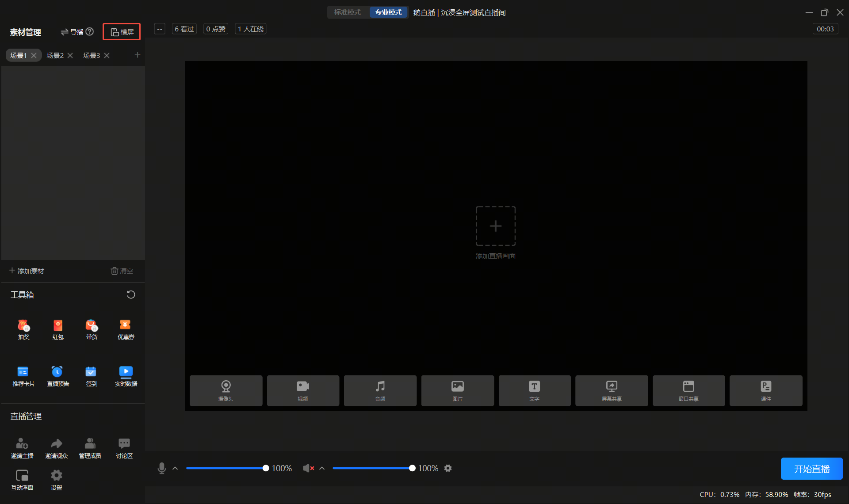Refresh the 工具箱 toolbox

pos(131,294)
